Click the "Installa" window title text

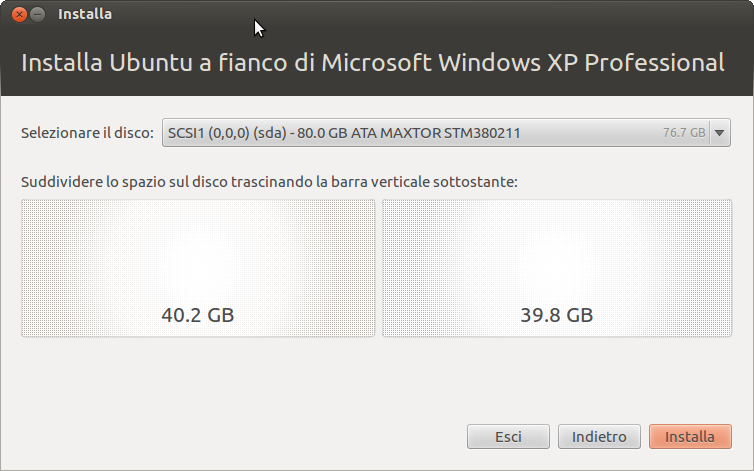click(x=85, y=15)
